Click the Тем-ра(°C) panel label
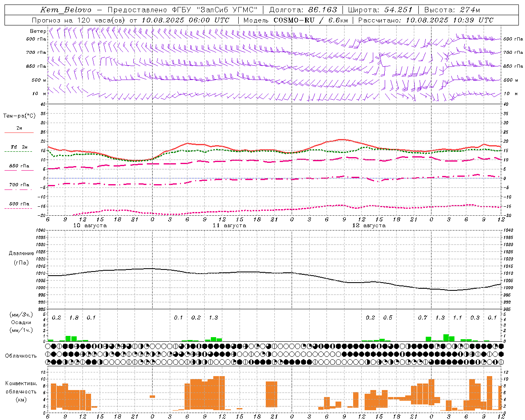The width and height of the screenshot is (525, 420). click(19, 116)
